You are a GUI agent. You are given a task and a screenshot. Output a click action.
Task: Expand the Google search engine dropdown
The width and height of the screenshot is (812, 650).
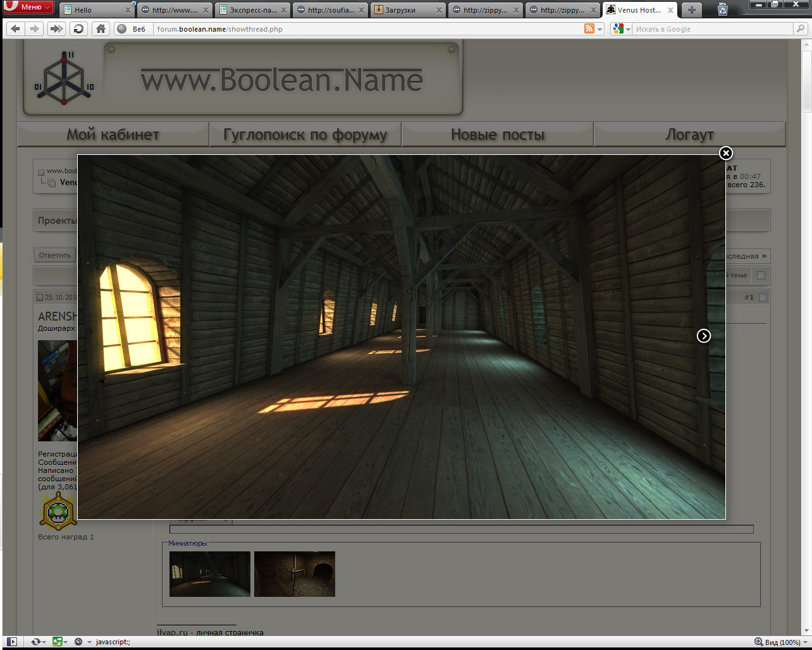click(628, 29)
